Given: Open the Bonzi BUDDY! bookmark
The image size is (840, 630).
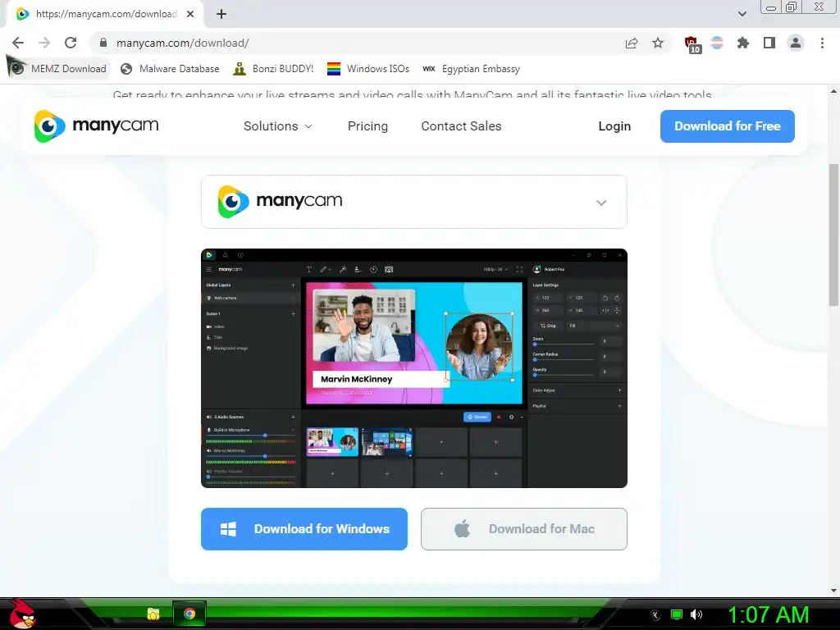Looking at the screenshot, I should click(x=273, y=69).
